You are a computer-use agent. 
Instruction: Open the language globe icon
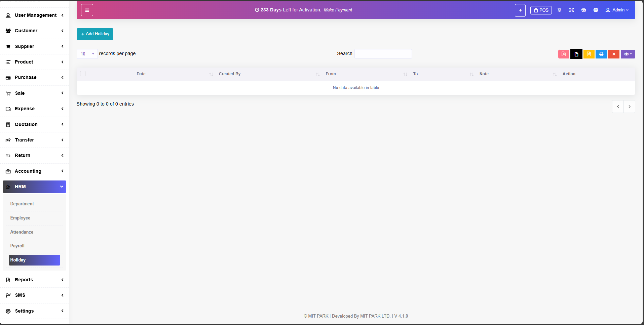596,10
